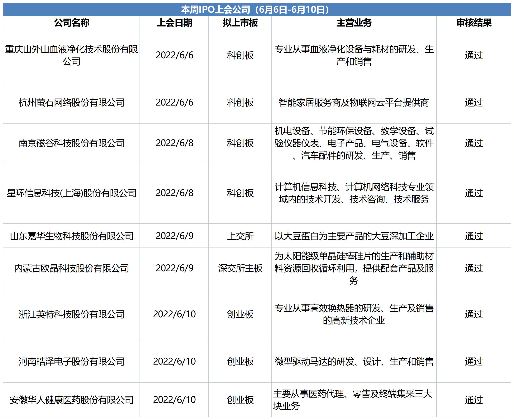Click 杭州萤石网络股份有限公司 cell
514x420 pixels.
click(72, 103)
